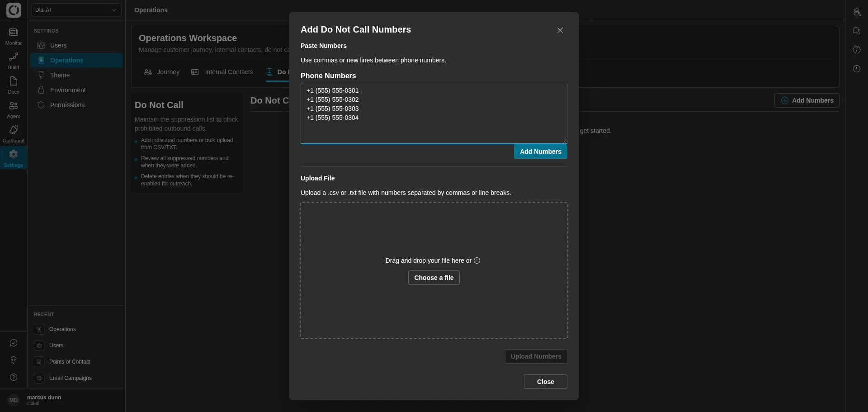The image size is (868, 412).
Task: Open Environment settings
Action: coord(76,90)
